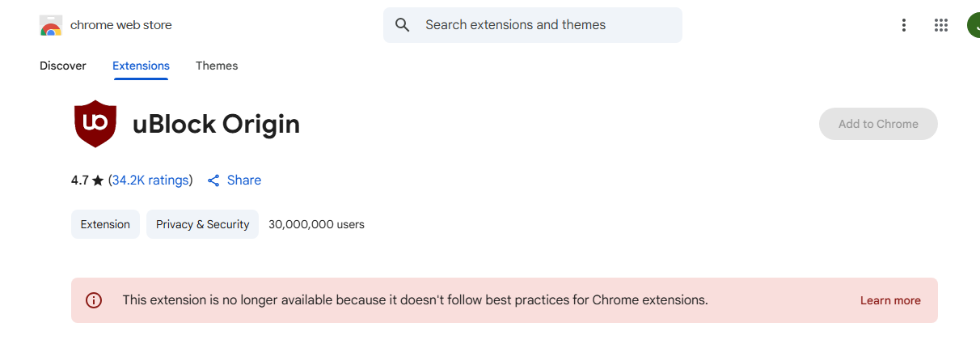Viewport: 980px width, 361px height.
Task: Click the share icon beside Share
Action: [x=213, y=180]
